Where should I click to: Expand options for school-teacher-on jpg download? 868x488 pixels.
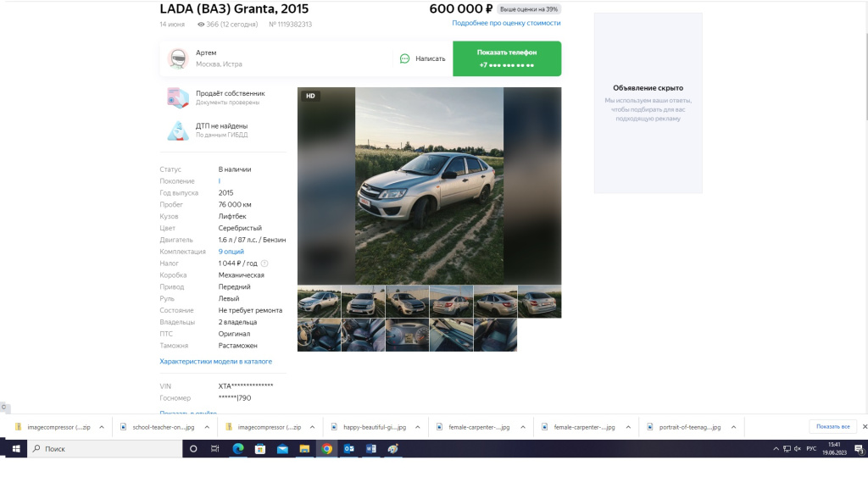[207, 427]
